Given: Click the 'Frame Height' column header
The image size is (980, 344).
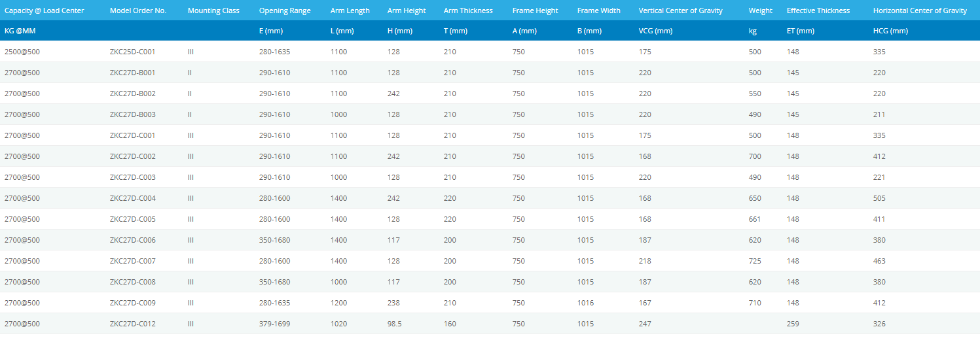Looking at the screenshot, I should (x=535, y=10).
